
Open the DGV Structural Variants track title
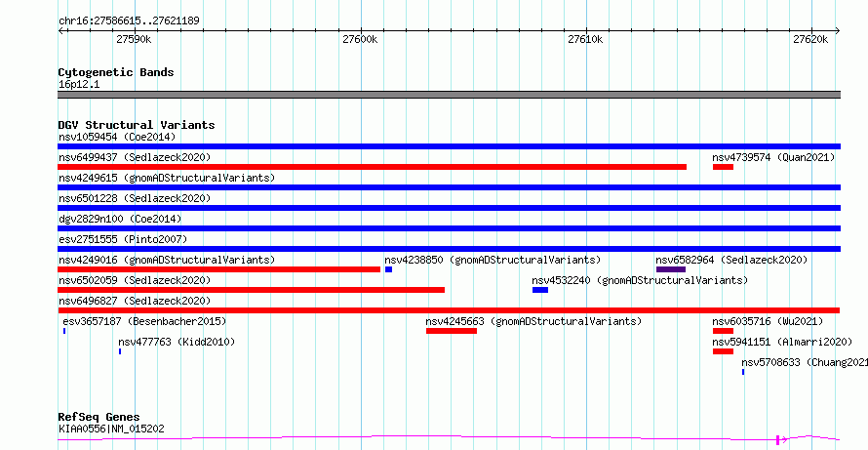(137, 125)
